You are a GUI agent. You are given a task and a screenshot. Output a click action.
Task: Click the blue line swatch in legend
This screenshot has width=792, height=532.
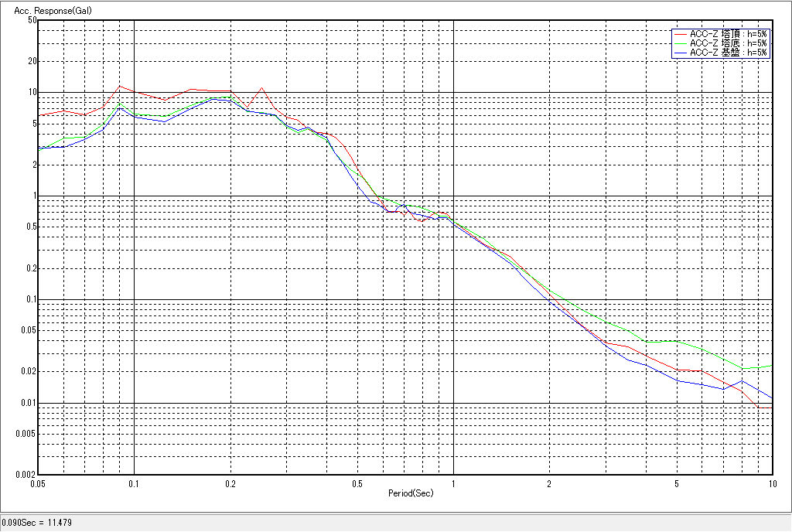point(680,53)
